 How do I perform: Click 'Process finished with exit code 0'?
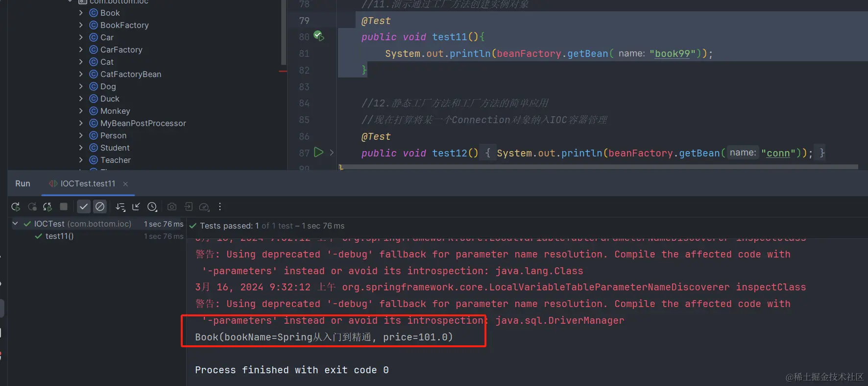tap(292, 370)
